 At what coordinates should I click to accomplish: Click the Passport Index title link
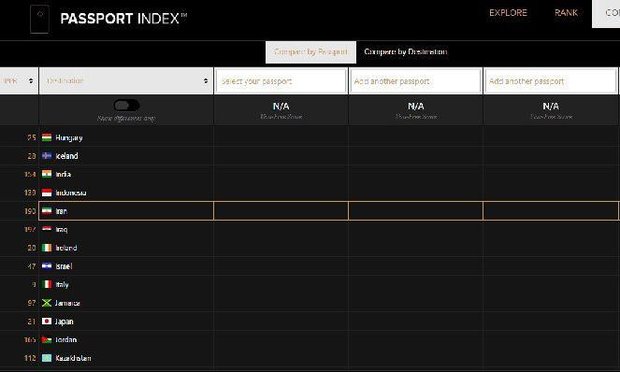pos(123,18)
